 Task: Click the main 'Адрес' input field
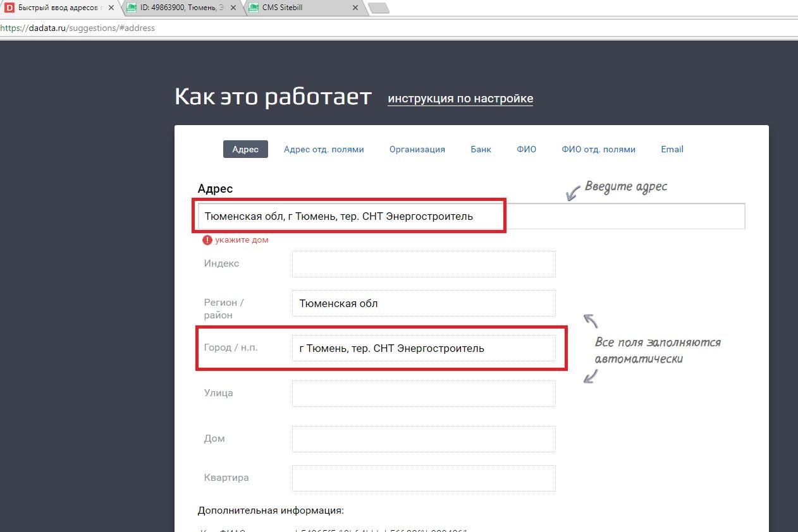471,216
